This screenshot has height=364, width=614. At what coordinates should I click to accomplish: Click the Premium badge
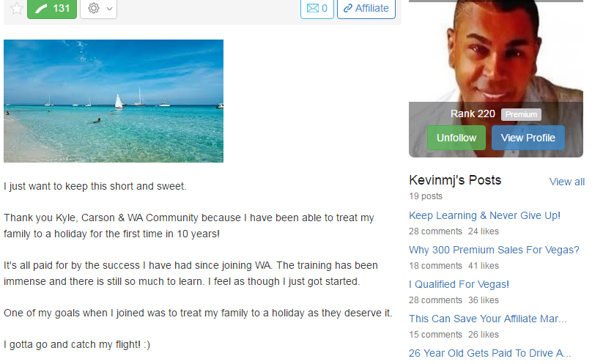click(x=521, y=114)
